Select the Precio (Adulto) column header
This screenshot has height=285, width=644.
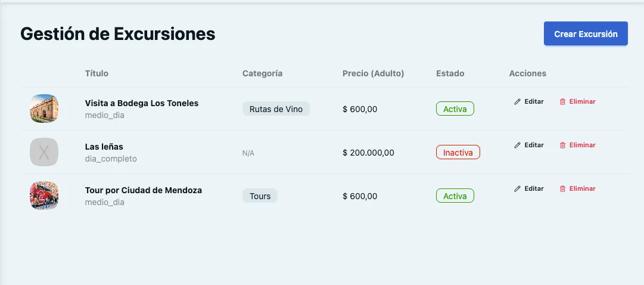click(x=374, y=73)
